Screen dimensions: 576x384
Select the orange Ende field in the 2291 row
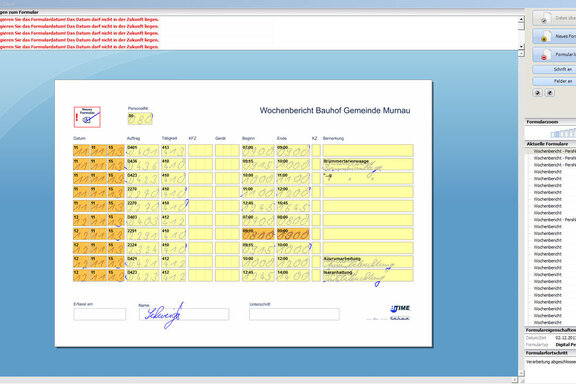coord(293,234)
